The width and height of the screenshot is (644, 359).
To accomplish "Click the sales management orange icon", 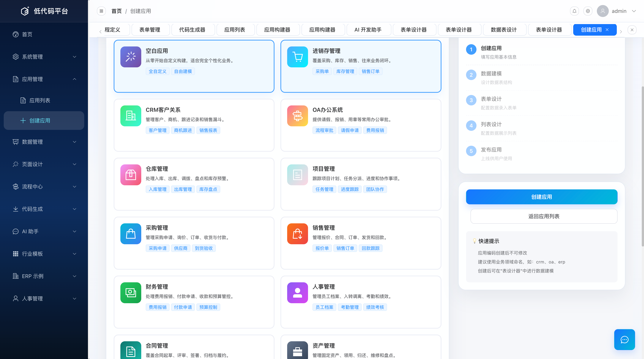I will coord(298,234).
